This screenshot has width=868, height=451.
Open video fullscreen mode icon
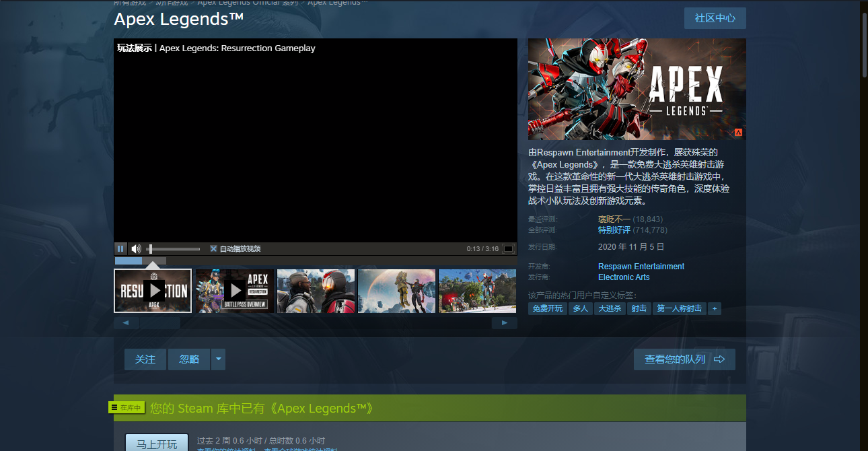point(509,248)
